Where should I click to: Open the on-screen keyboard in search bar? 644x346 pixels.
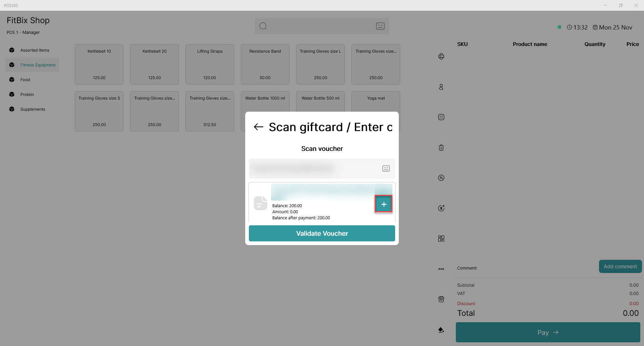click(380, 26)
